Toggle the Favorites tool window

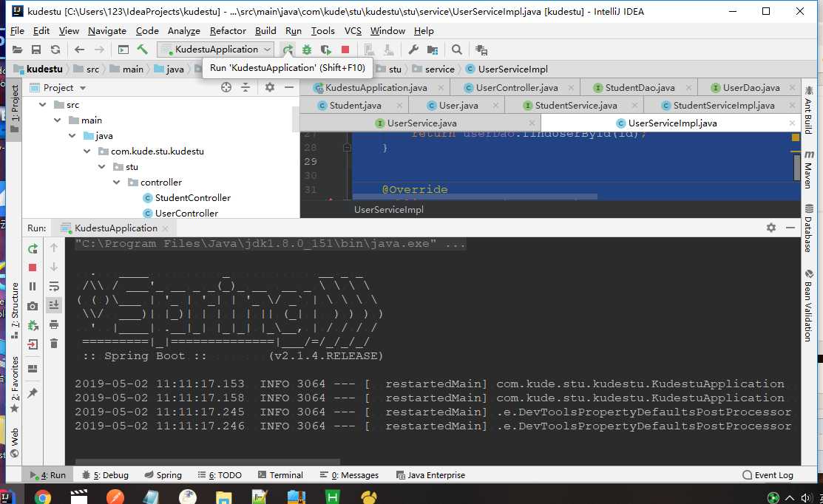[x=14, y=384]
